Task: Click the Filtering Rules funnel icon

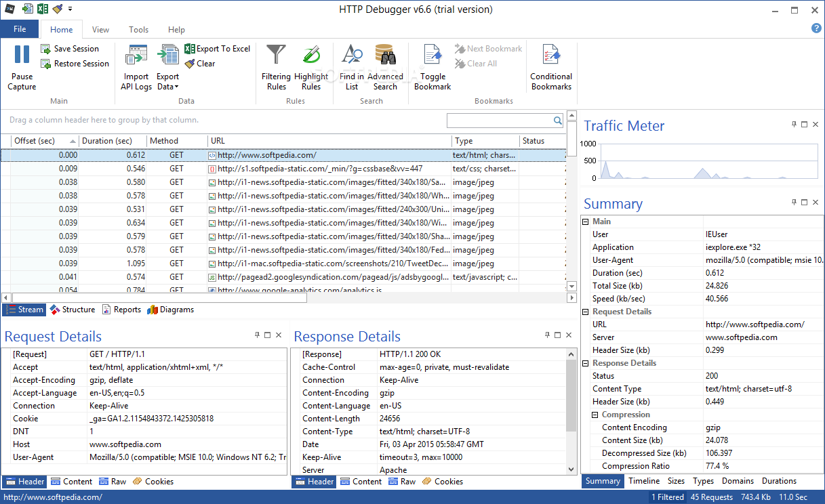Action: (276, 56)
